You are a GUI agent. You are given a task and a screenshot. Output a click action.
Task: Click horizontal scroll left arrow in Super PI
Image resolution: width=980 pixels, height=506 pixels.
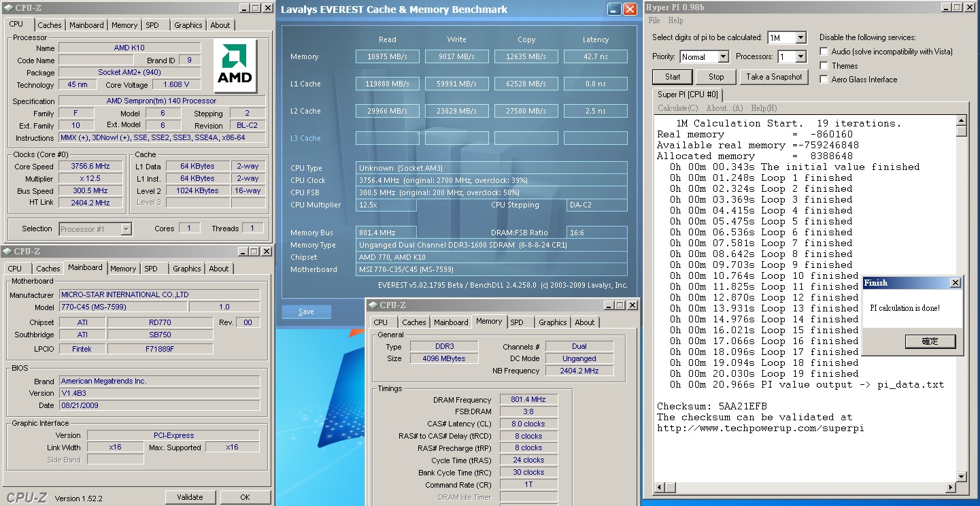[x=659, y=488]
